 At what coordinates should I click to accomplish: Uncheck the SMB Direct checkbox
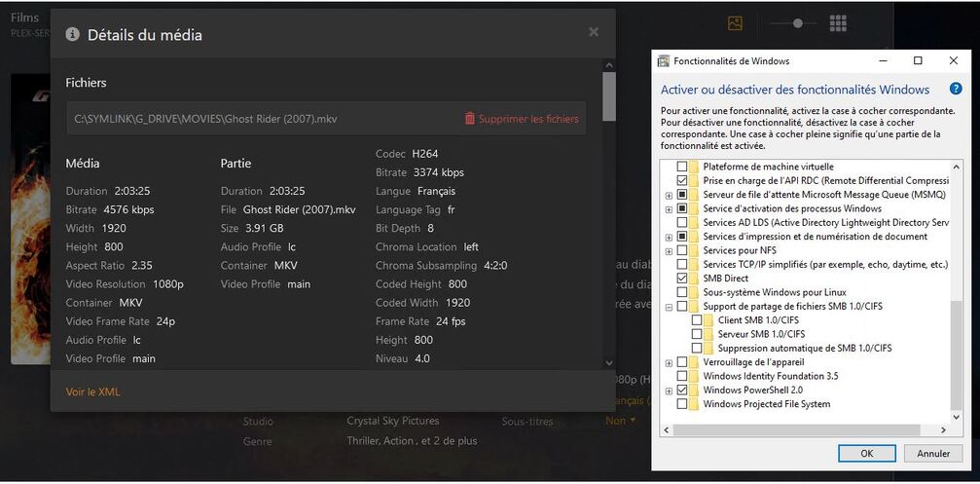[682, 278]
